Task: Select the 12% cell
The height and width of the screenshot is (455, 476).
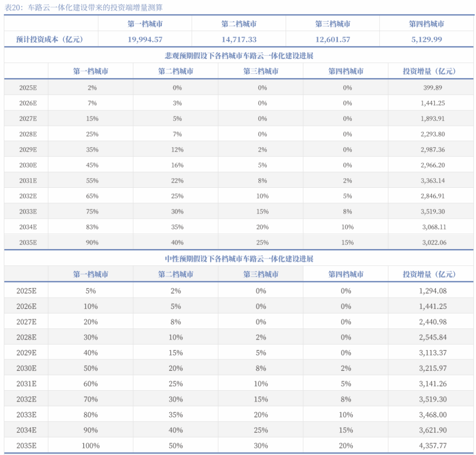Action: point(177,150)
